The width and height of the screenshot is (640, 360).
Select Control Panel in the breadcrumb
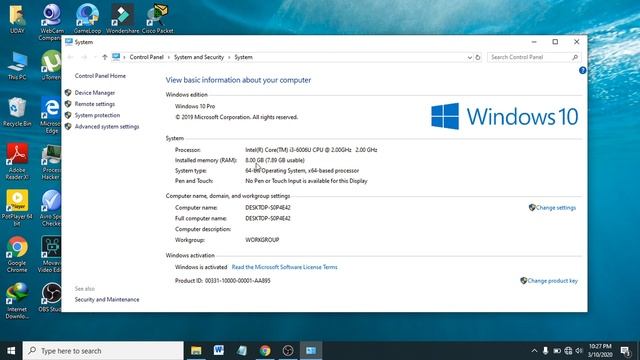[147, 57]
